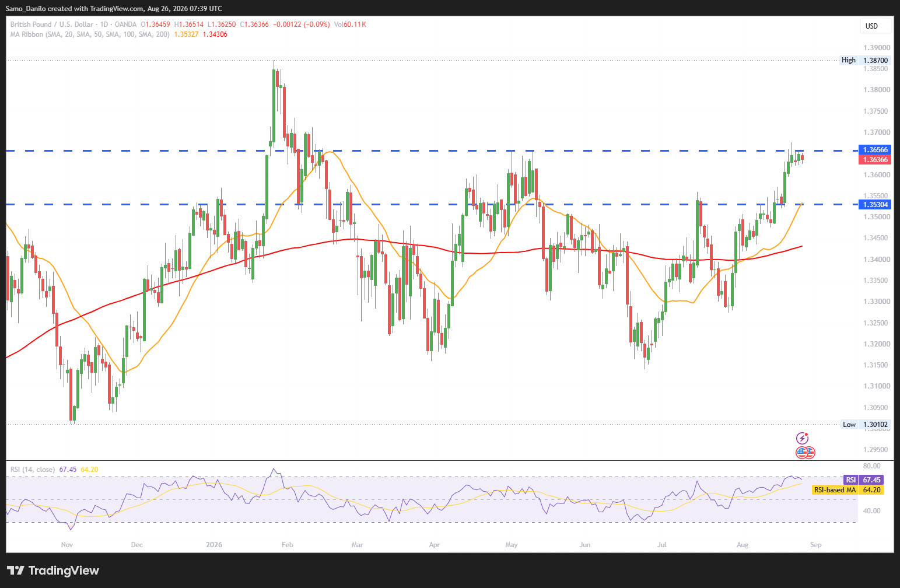Click the 1.36000 price axis tick

tap(877, 175)
